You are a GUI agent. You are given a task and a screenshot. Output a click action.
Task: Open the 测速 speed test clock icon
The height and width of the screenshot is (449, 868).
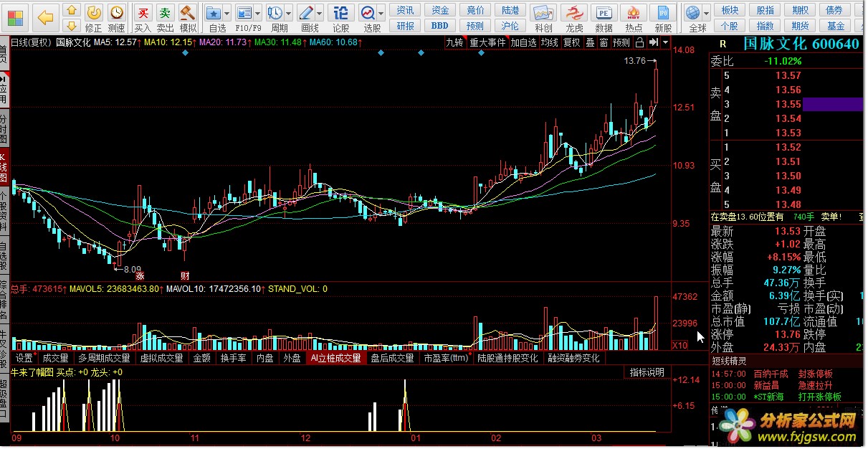click(x=116, y=12)
